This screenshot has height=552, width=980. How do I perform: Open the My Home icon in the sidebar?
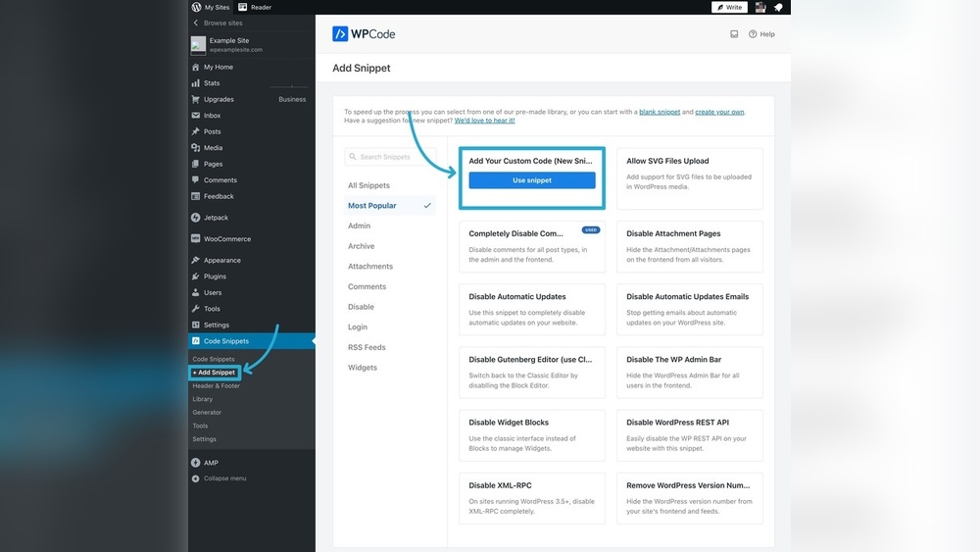196,67
